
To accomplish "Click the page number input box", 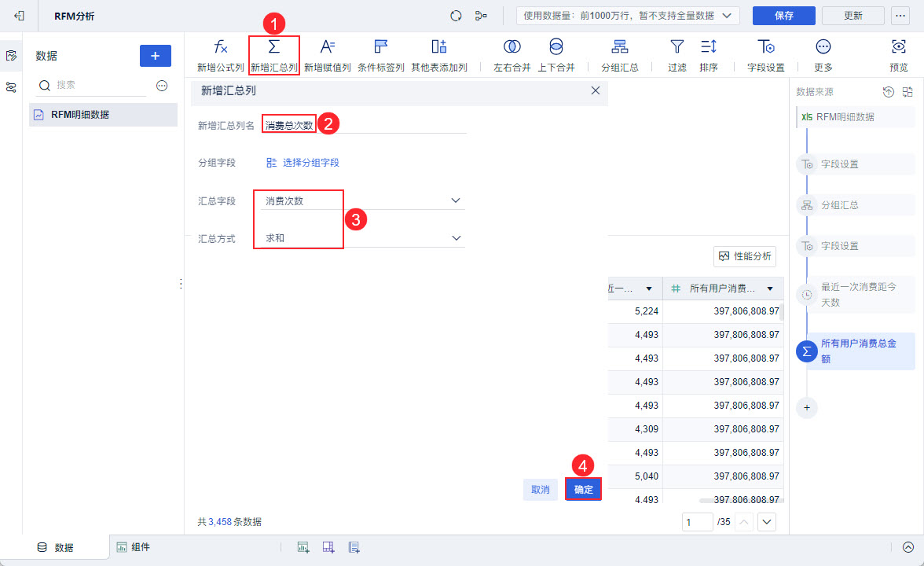I will [697, 522].
